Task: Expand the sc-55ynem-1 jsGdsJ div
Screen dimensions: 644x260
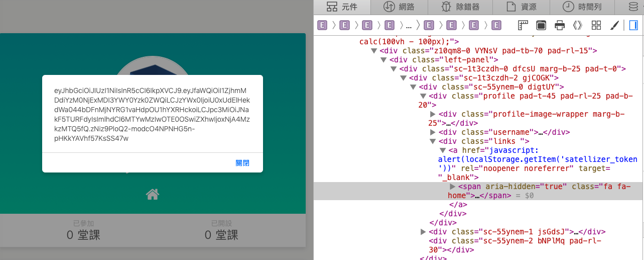Action: [x=423, y=232]
